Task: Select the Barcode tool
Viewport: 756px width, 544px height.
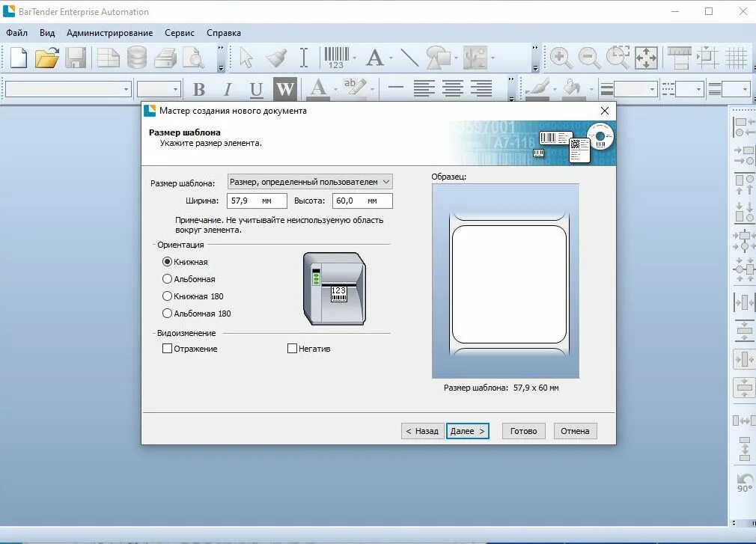Action: [x=337, y=58]
